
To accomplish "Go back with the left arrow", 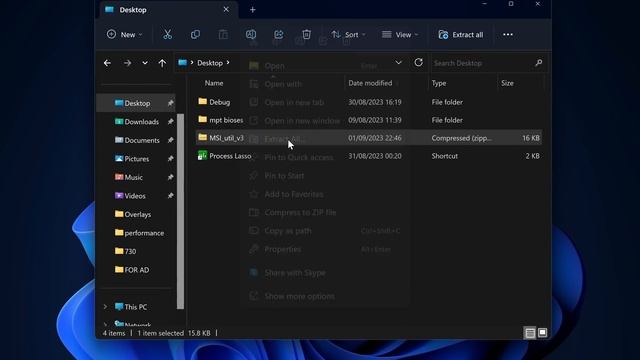I will (x=107, y=63).
